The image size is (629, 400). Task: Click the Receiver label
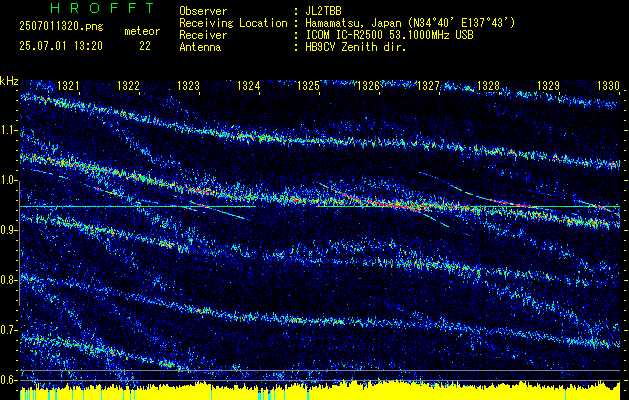point(203,35)
